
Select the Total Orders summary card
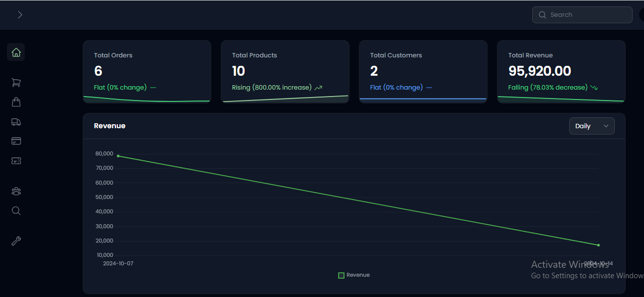147,71
